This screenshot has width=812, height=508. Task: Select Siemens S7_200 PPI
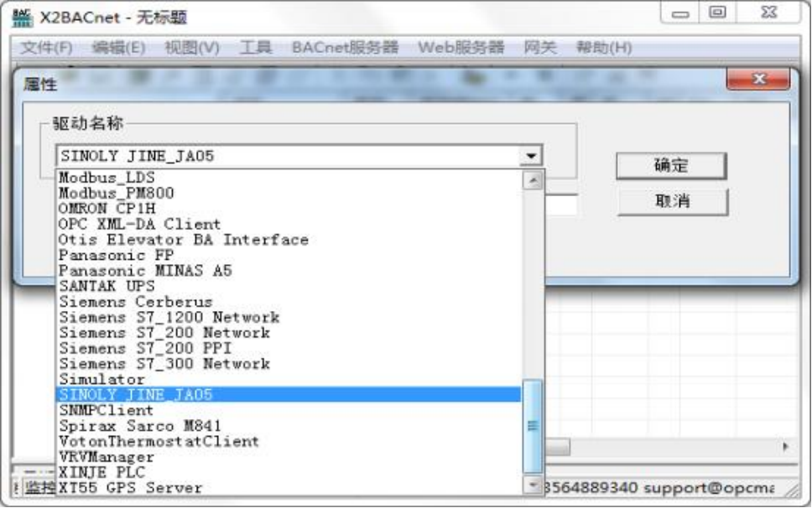pos(289,348)
